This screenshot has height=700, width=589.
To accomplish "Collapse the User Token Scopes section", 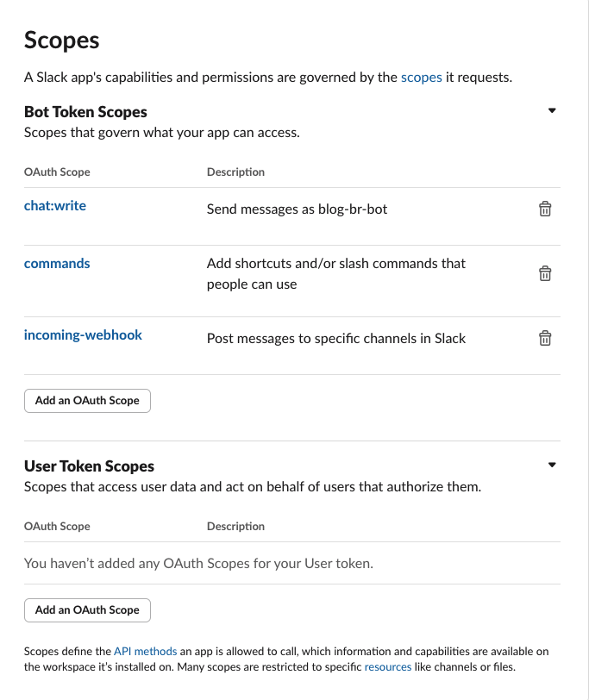I will click(553, 465).
